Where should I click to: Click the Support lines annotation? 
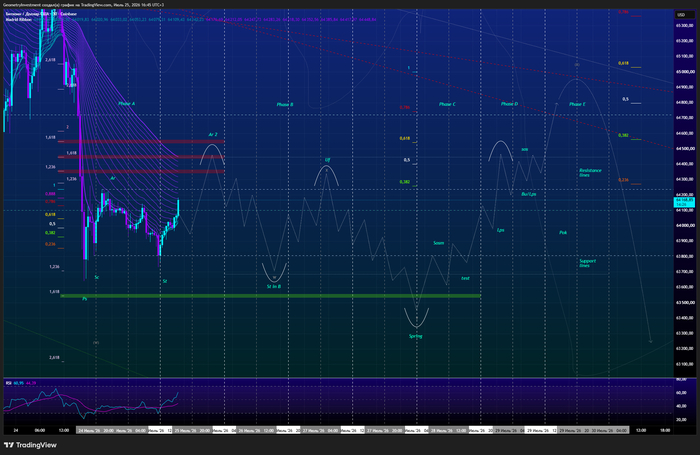pos(588,263)
